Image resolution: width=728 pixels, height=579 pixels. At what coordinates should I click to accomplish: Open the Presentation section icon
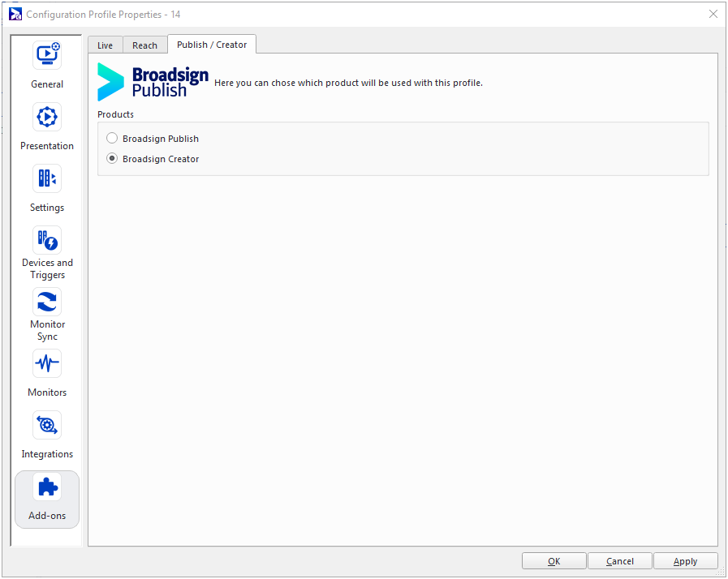47,117
